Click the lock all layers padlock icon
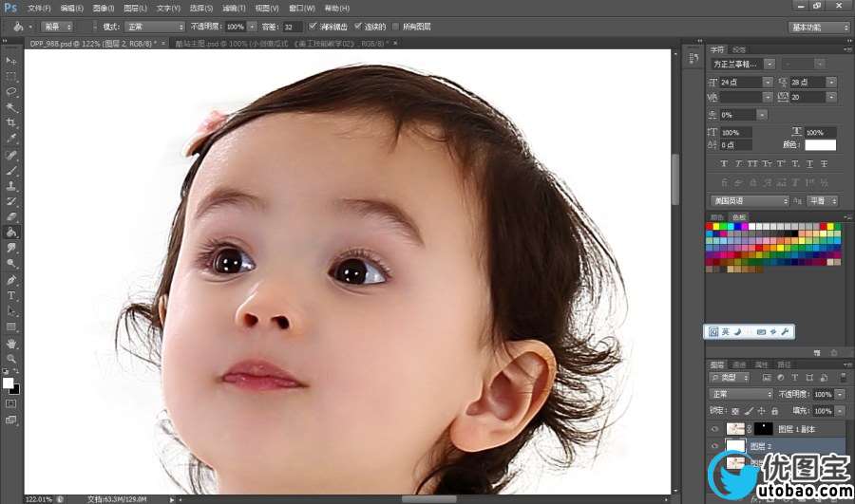 (x=775, y=411)
